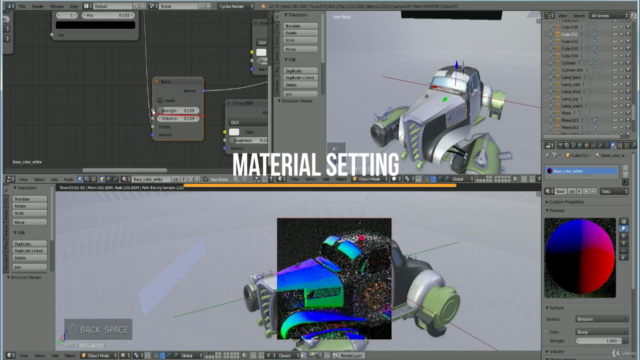The width and height of the screenshot is (640, 360).
Task: Toggle the Bump node Invert checkbox
Action: (160, 100)
